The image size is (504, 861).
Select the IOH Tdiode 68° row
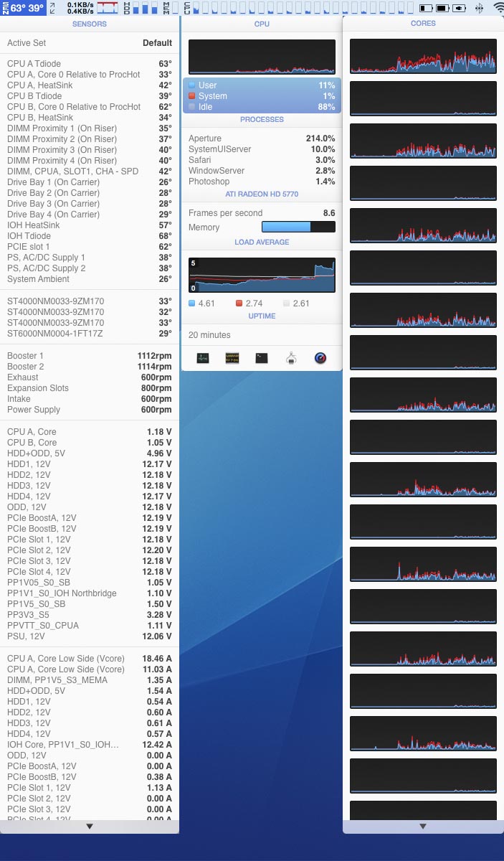tap(90, 236)
